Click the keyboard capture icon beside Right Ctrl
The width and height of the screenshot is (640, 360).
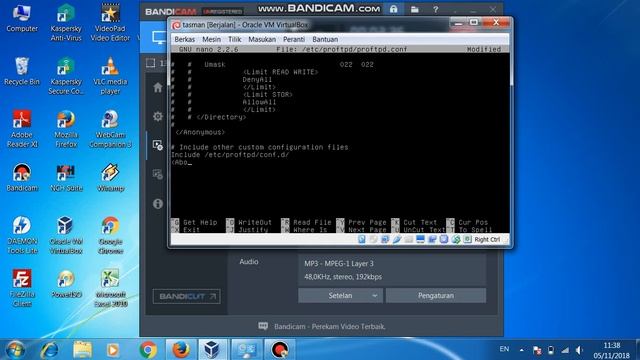pyautogui.click(x=467, y=240)
